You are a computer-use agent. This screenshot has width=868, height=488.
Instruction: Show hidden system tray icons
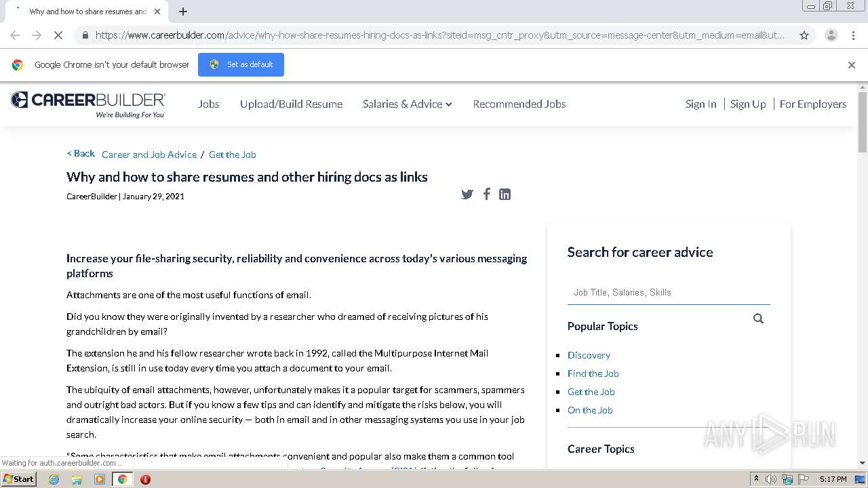point(756,479)
